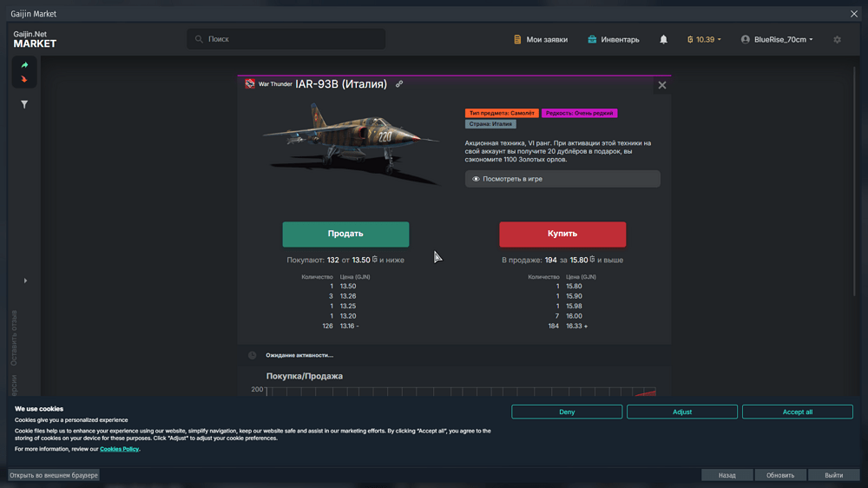
Task: Click the Gaijin.Net MARKET logo
Action: point(35,39)
